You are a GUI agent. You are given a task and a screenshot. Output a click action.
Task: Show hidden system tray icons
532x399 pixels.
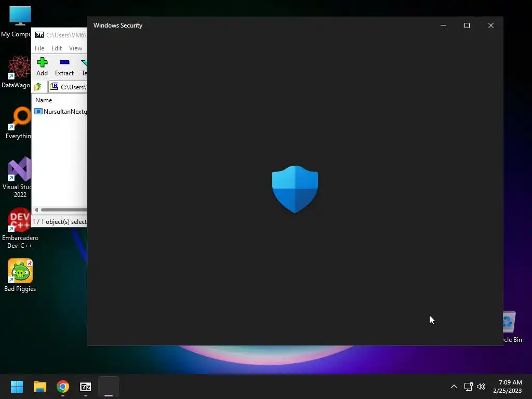[x=454, y=387]
